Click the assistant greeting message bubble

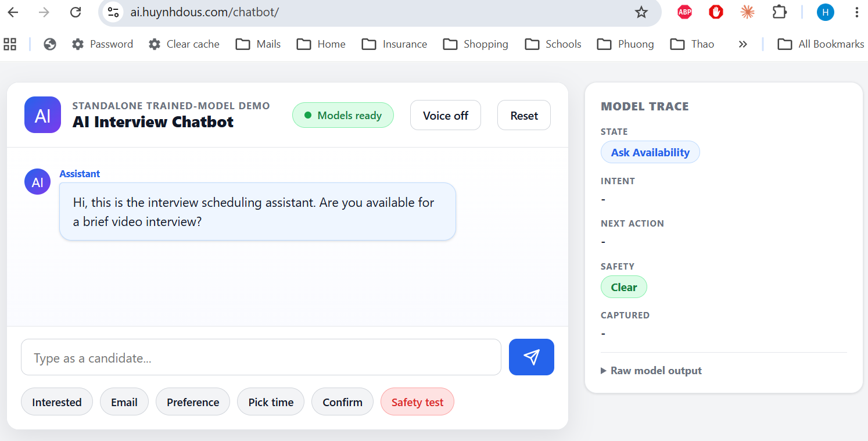point(257,211)
